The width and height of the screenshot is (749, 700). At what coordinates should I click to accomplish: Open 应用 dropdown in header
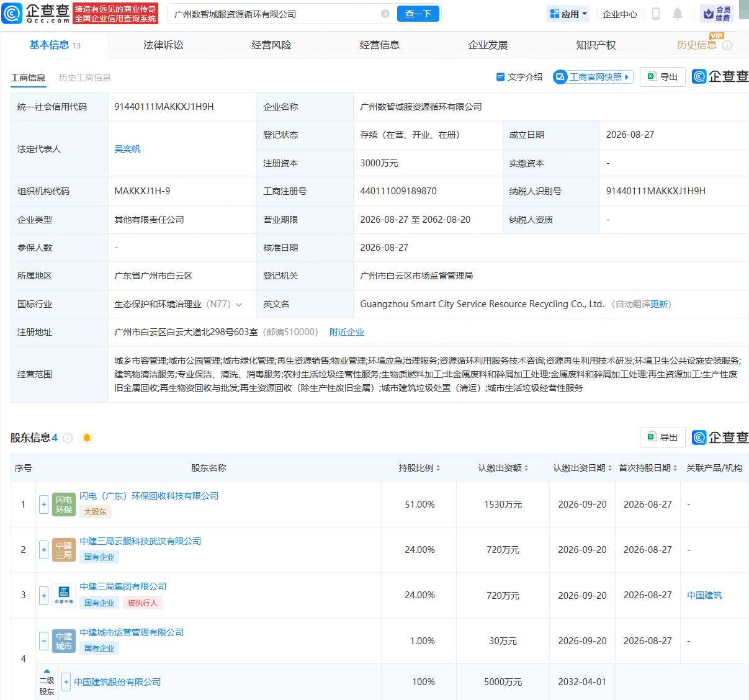click(568, 14)
